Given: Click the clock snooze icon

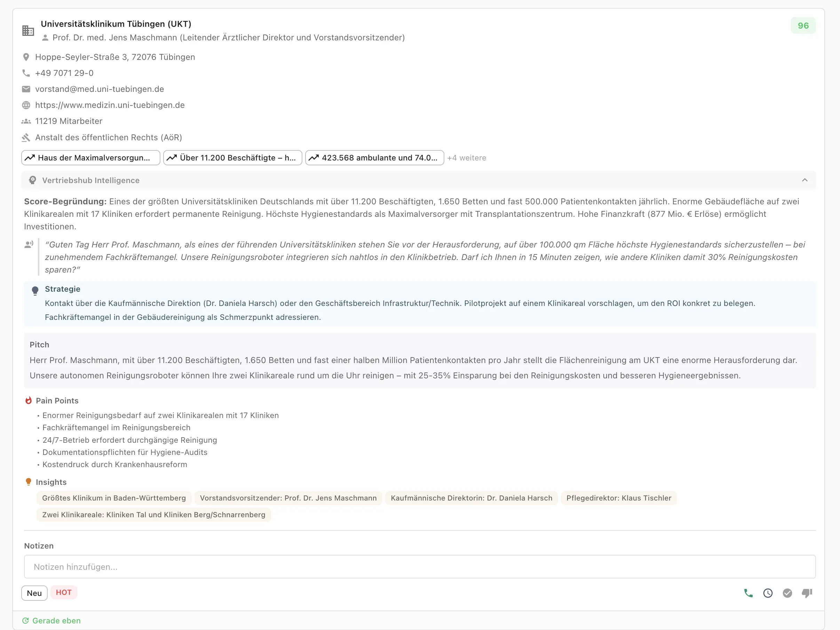Looking at the screenshot, I should 768,593.
